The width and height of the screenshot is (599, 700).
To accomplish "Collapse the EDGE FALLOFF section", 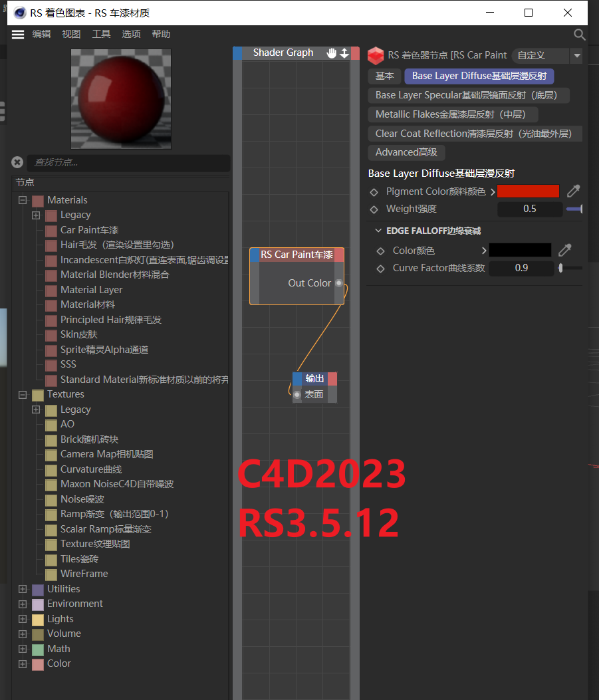I will pyautogui.click(x=378, y=231).
